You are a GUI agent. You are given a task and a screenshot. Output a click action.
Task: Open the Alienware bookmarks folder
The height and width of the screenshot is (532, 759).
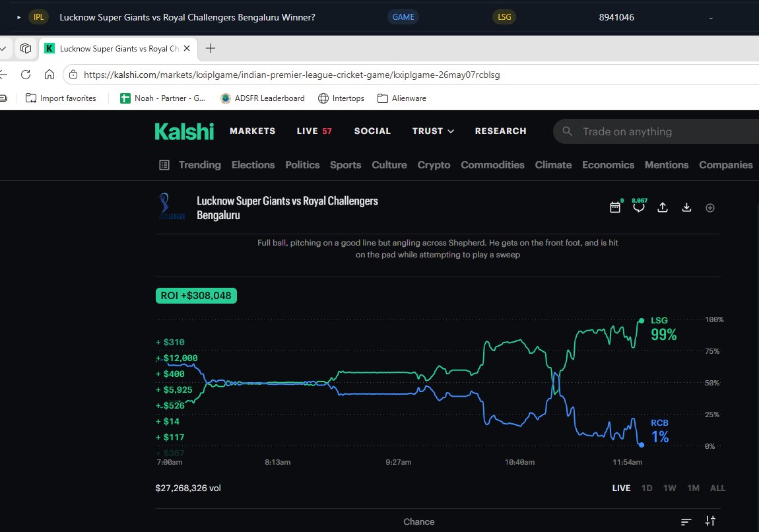[x=402, y=98]
